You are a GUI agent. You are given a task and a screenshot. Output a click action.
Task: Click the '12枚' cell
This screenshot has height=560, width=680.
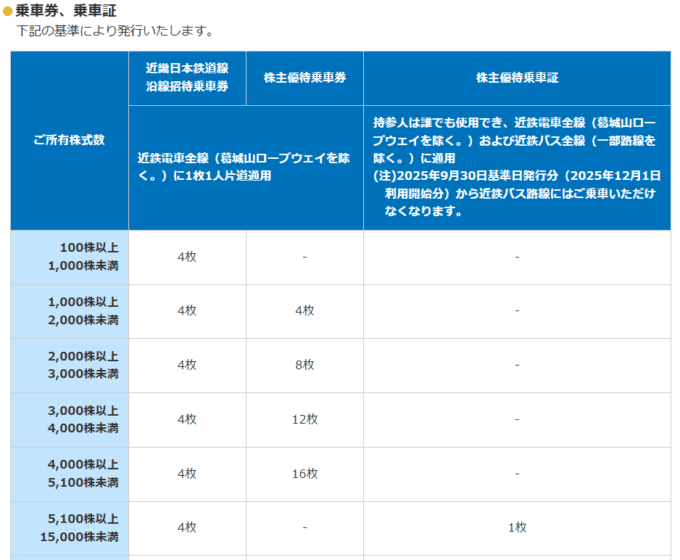(305, 419)
